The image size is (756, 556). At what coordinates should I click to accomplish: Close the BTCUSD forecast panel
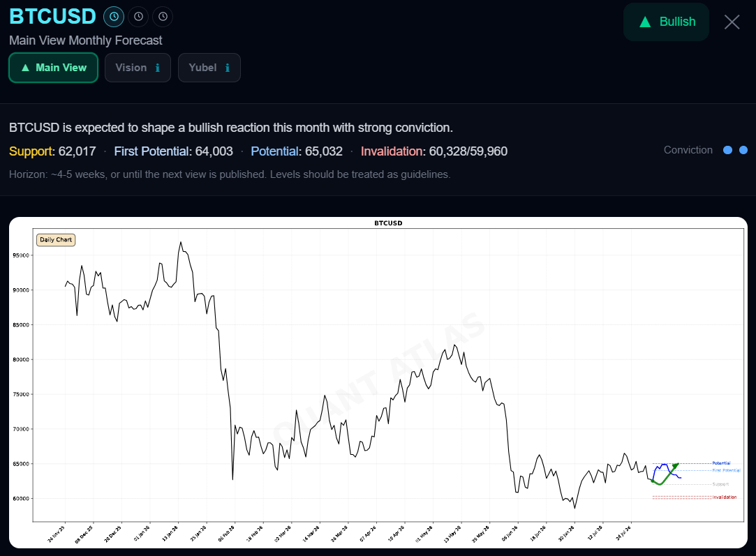pos(732,22)
